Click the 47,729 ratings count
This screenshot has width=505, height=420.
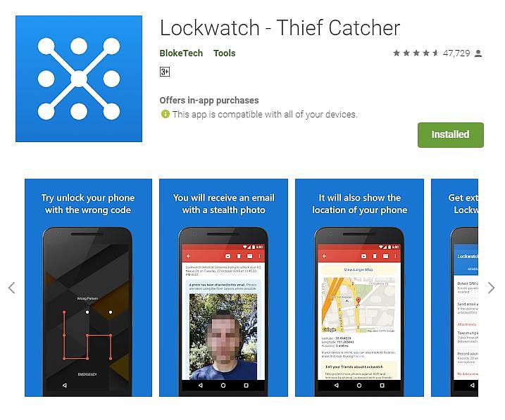[456, 53]
